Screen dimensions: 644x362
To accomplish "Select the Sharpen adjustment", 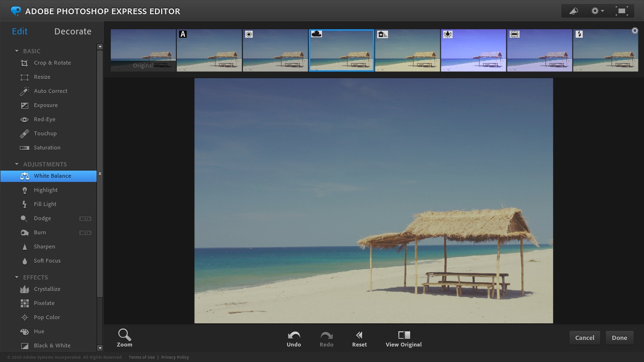I will 44,247.
